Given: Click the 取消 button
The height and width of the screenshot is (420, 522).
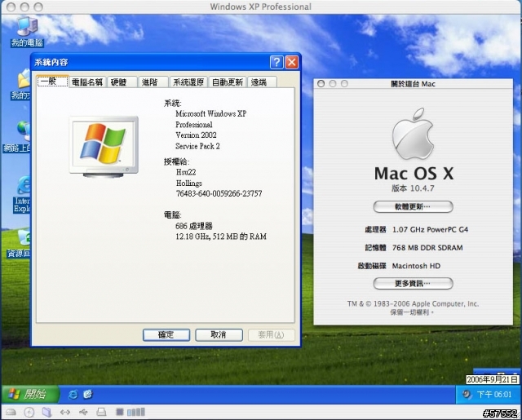Looking at the screenshot, I should tap(219, 335).
